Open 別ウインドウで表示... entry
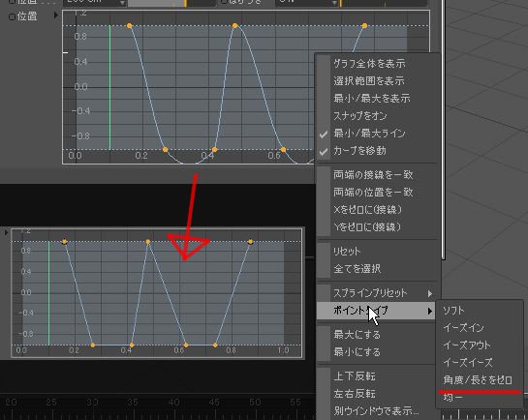Image resolution: width=528 pixels, height=420 pixels. click(376, 411)
